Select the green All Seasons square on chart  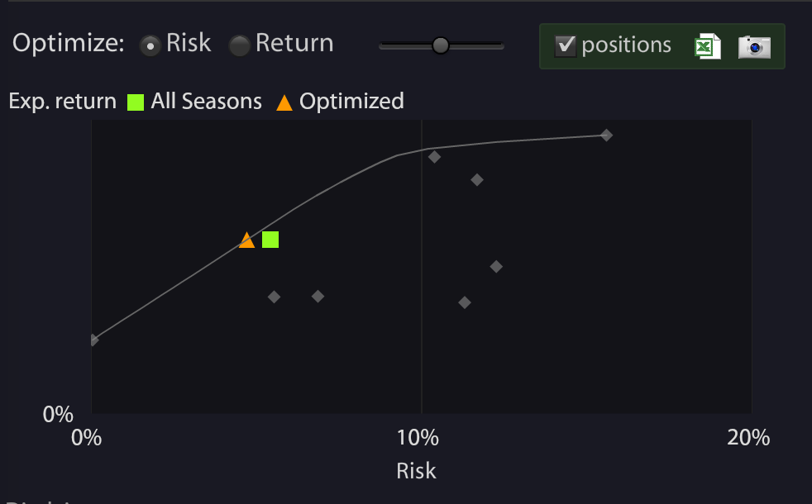tap(270, 240)
